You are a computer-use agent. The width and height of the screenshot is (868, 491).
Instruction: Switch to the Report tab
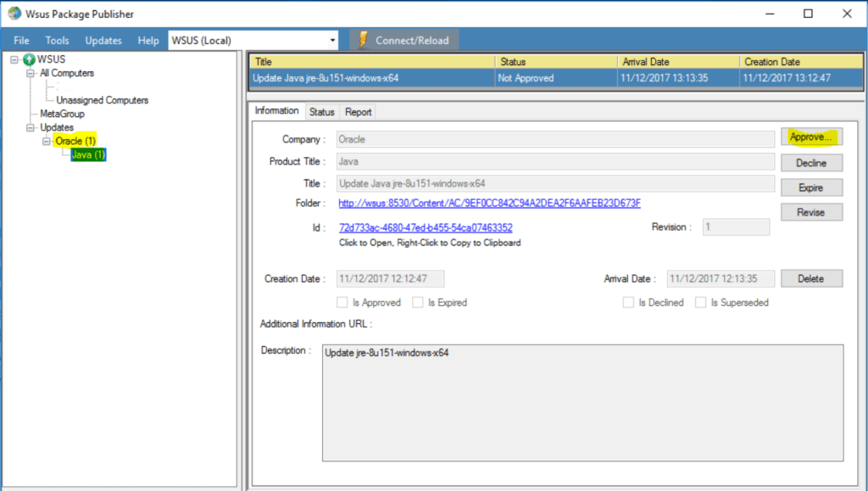click(x=358, y=111)
